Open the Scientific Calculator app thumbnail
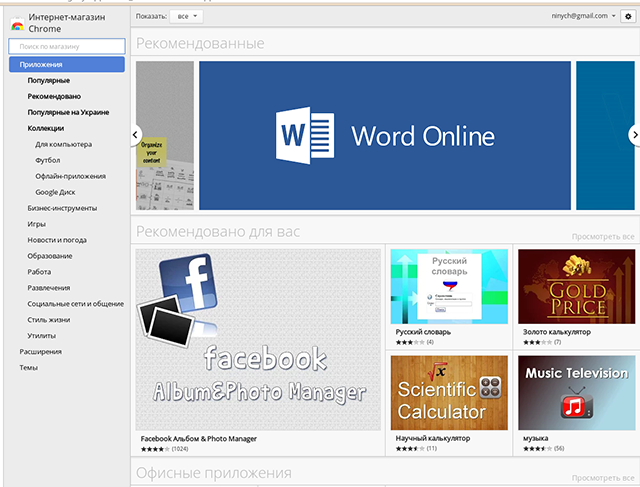640x487 pixels. point(449,393)
